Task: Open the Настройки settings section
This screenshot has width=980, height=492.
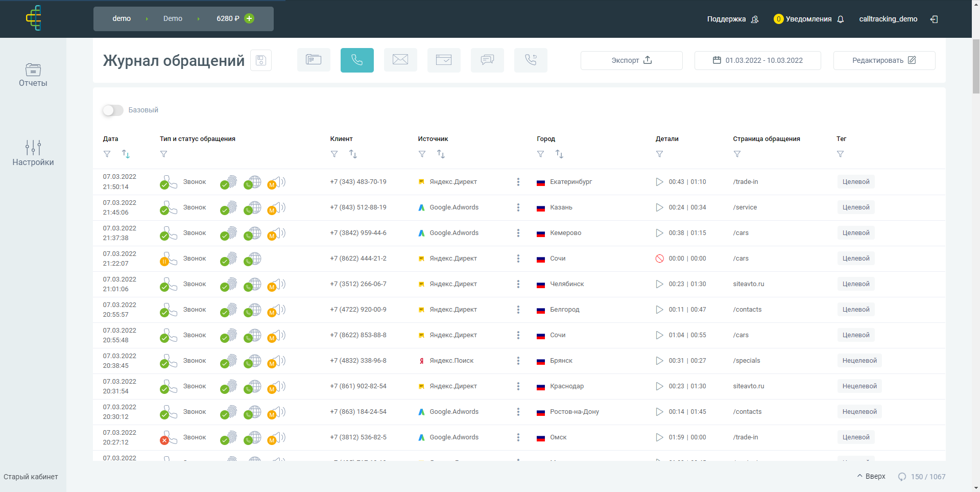Action: tap(33, 153)
